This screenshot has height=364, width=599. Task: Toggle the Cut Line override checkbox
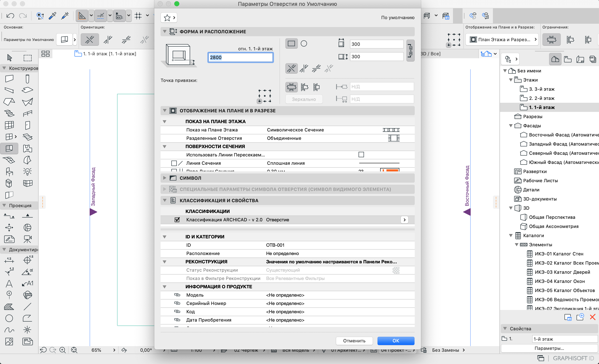click(174, 163)
